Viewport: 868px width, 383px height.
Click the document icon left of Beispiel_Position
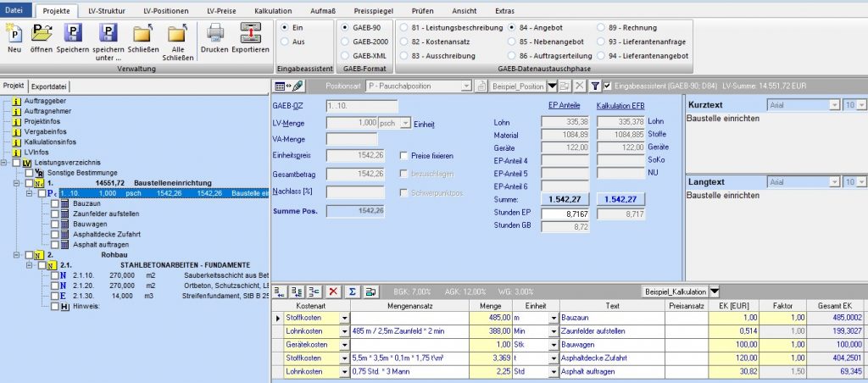[481, 86]
